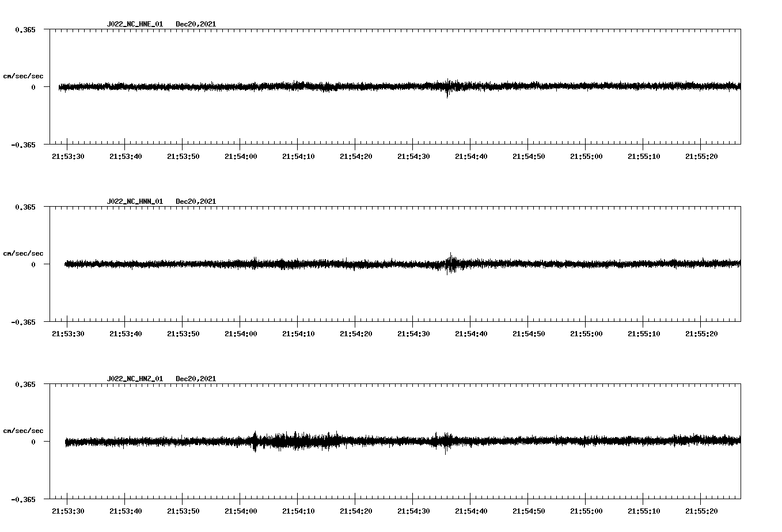Image resolution: width=782 pixels, height=532 pixels.
Task: Click the 21:54:50 time label under HNN plot
Action: pyautogui.click(x=529, y=333)
